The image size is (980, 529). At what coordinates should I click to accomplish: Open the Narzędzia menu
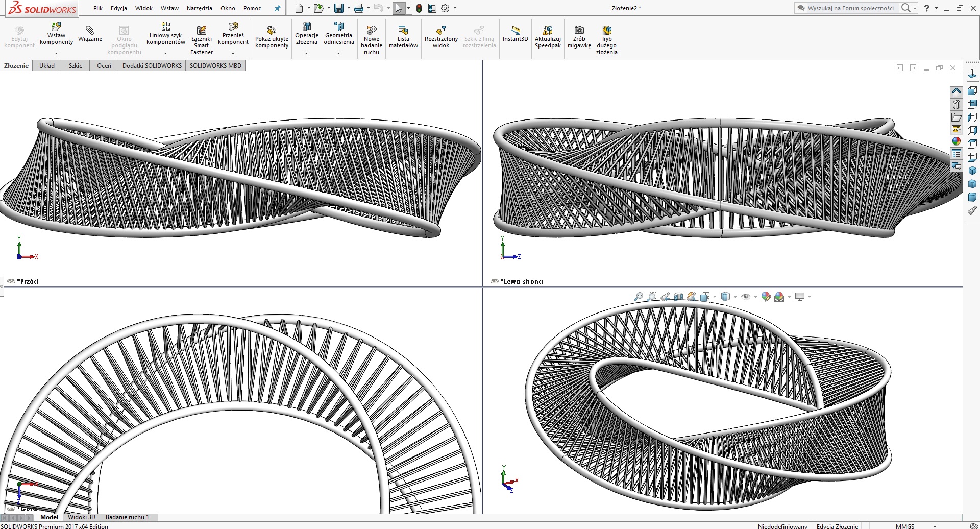[x=200, y=8]
